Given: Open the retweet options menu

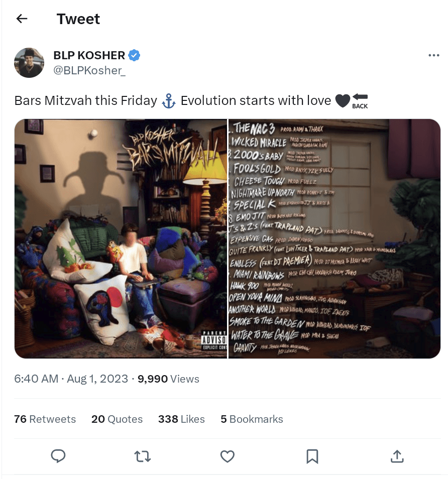Looking at the screenshot, I should 143,456.
